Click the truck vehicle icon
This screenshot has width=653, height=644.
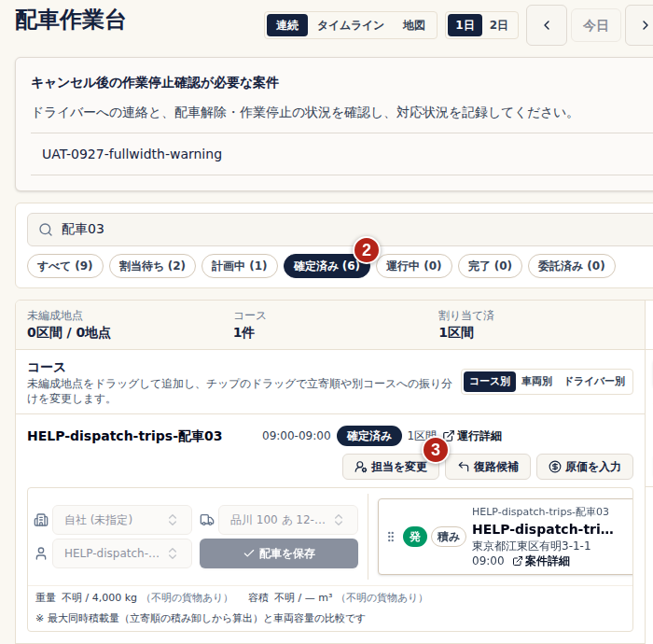[207, 520]
